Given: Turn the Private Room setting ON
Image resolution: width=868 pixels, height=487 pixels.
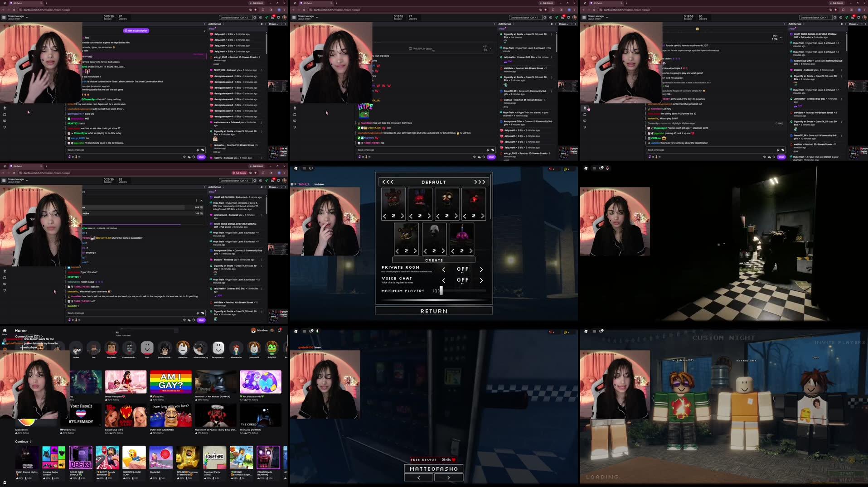Looking at the screenshot, I should 481,269.
